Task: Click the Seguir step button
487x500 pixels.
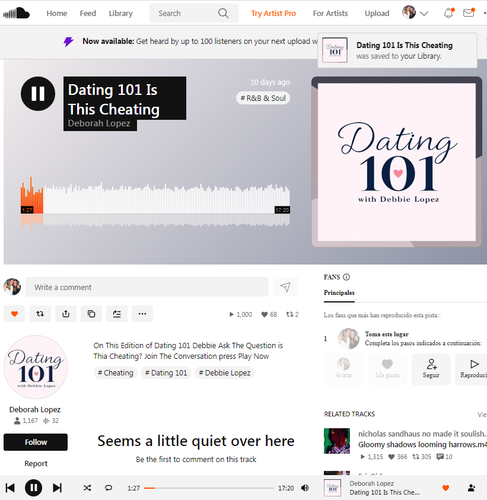Action: 431,369
